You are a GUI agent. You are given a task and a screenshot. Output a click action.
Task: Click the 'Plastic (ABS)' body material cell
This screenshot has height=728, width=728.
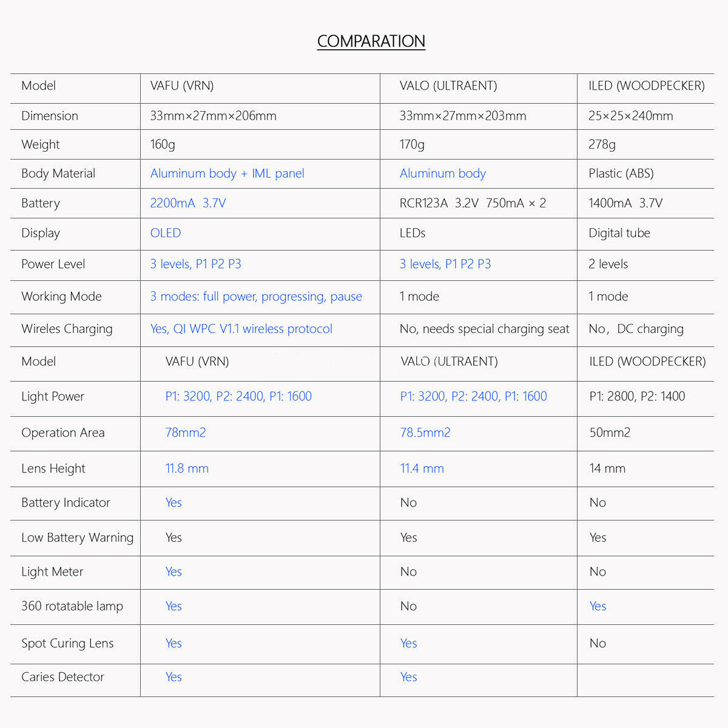621,174
